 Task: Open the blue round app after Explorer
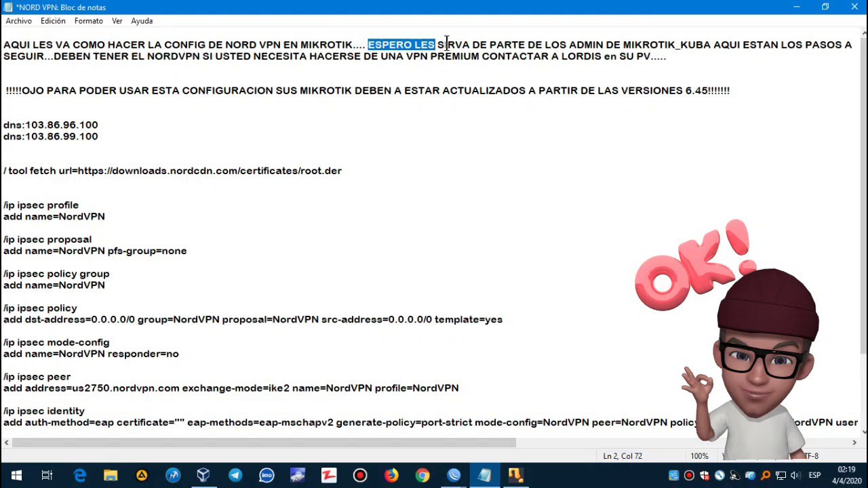tap(173, 475)
